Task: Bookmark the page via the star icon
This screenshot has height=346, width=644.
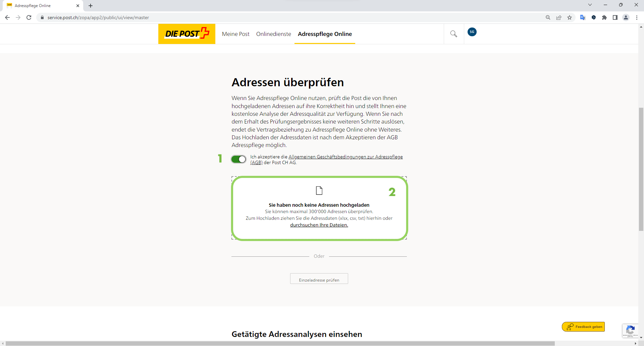Action: pyautogui.click(x=570, y=17)
